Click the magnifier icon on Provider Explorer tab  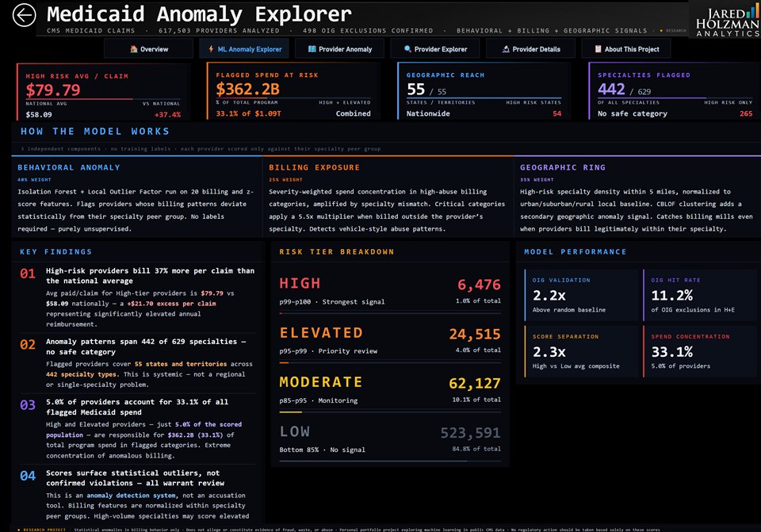(x=407, y=49)
